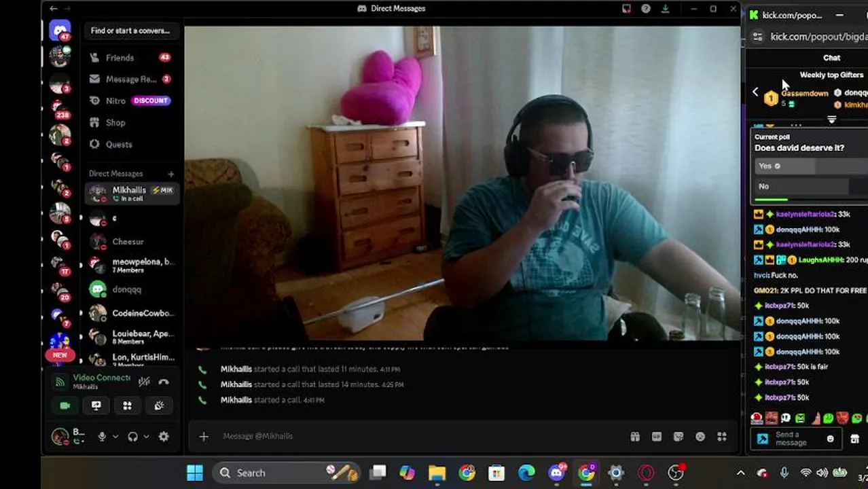Open the Kick chat emote picker smiley
This screenshot has width=868, height=489.
click(830, 439)
